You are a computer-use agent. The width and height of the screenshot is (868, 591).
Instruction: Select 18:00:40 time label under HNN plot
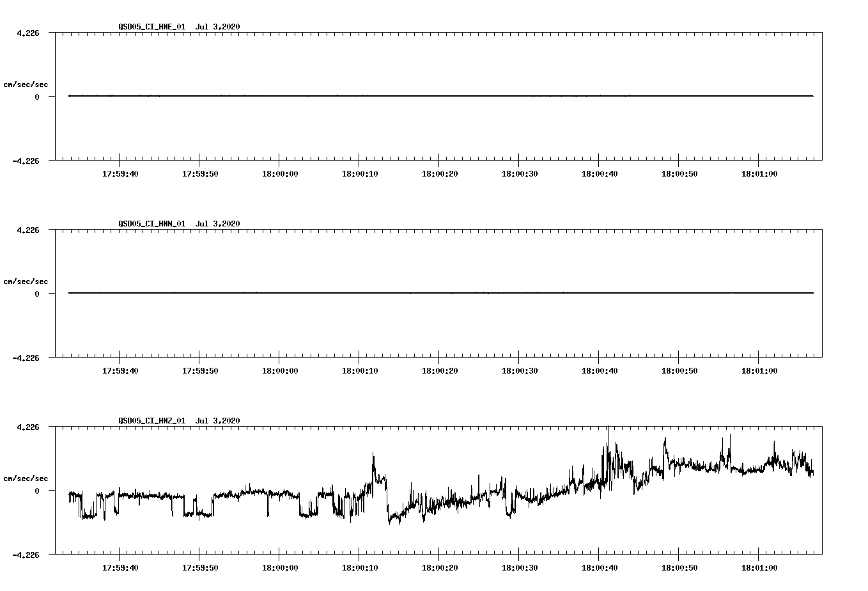[x=600, y=370]
